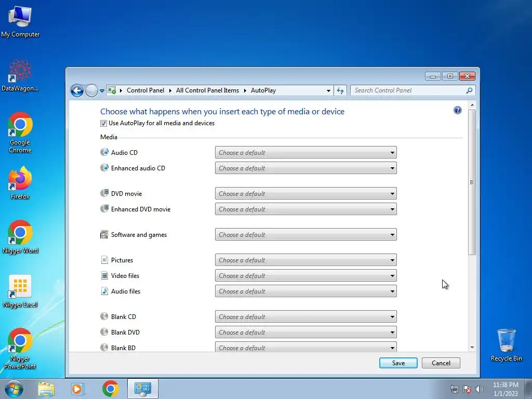Image resolution: width=532 pixels, height=399 pixels.
Task: Click the Windows Start orb
Action: [x=14, y=389]
